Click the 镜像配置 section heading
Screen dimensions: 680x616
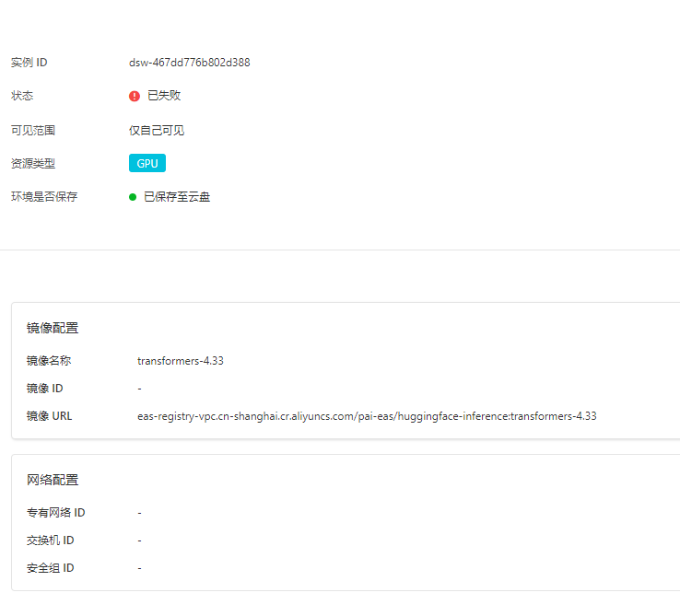[x=53, y=328]
